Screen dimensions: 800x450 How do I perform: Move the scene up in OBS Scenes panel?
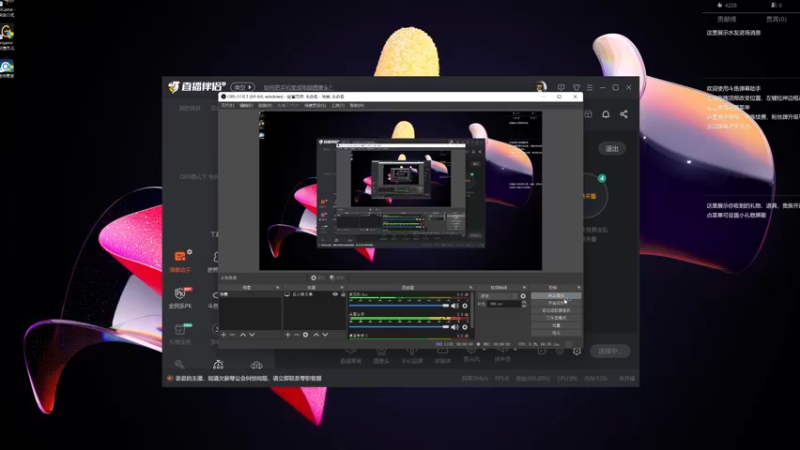click(x=243, y=335)
